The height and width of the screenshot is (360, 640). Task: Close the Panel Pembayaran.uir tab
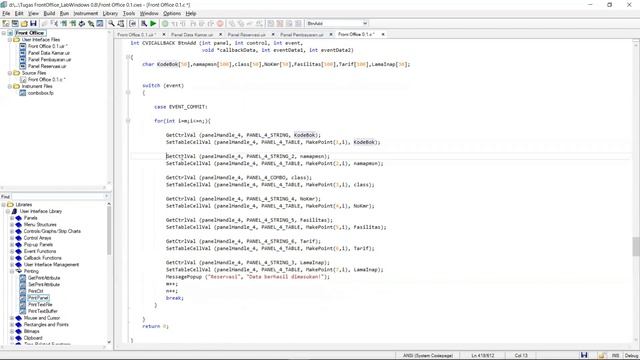coord(331,35)
